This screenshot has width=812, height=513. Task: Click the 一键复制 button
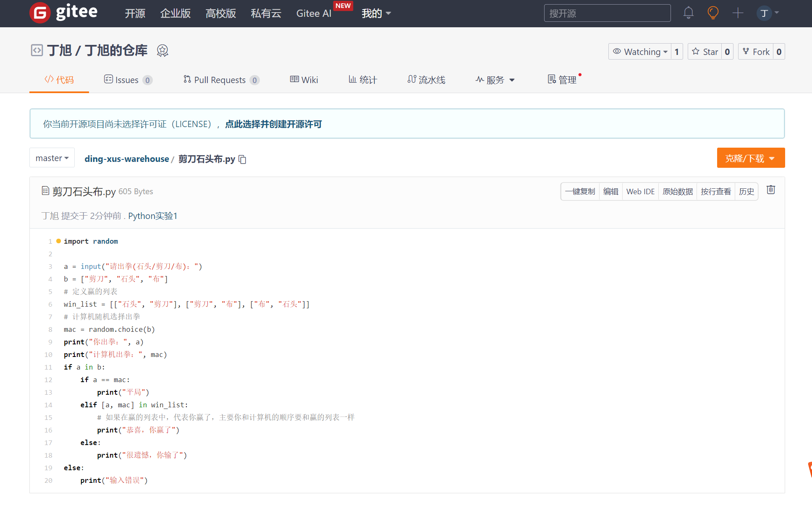(x=580, y=192)
